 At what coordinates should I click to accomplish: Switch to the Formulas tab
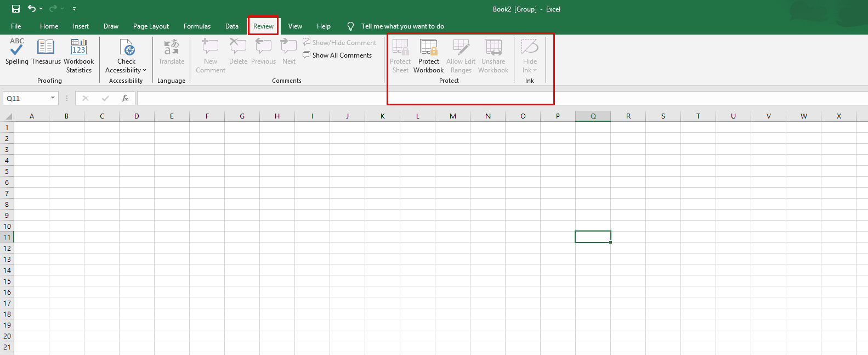(197, 26)
